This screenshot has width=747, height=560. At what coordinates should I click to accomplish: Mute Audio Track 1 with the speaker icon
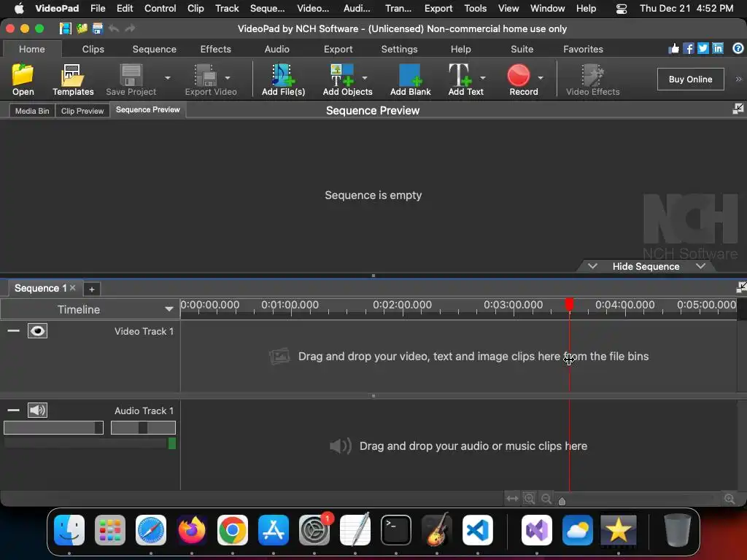click(37, 410)
